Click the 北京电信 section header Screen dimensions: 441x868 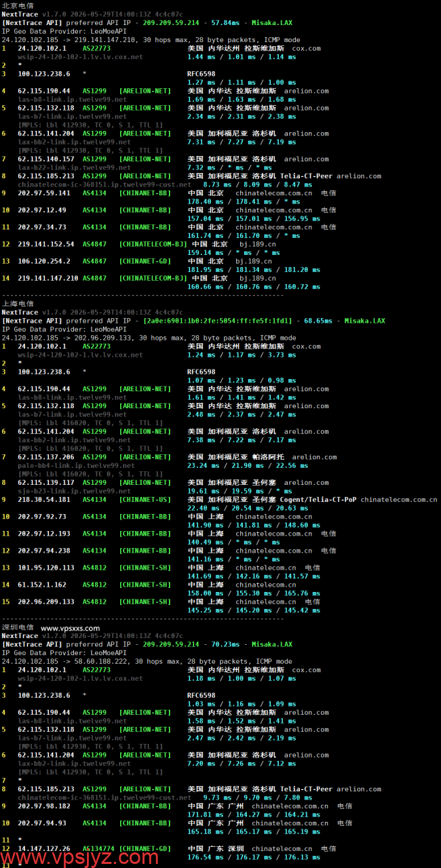pos(18,6)
